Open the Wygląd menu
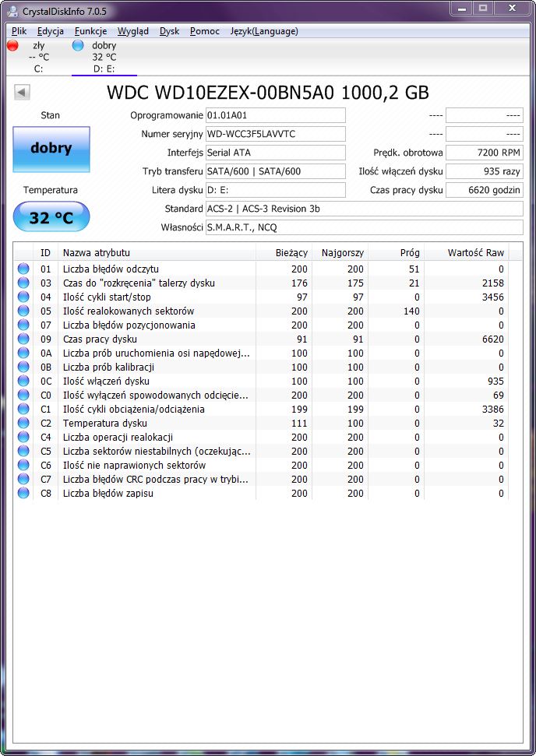 133,31
